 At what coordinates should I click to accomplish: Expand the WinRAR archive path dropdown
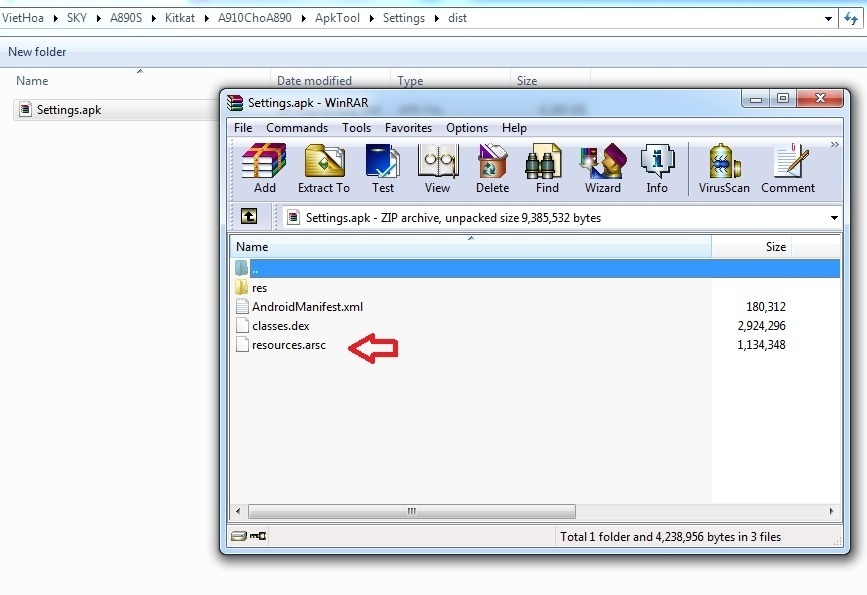(834, 218)
